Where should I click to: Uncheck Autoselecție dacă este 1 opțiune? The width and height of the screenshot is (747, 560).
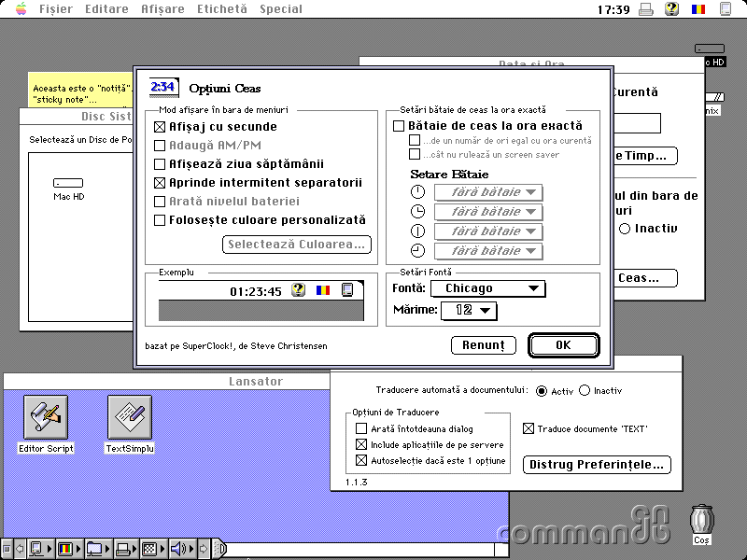[x=361, y=460]
